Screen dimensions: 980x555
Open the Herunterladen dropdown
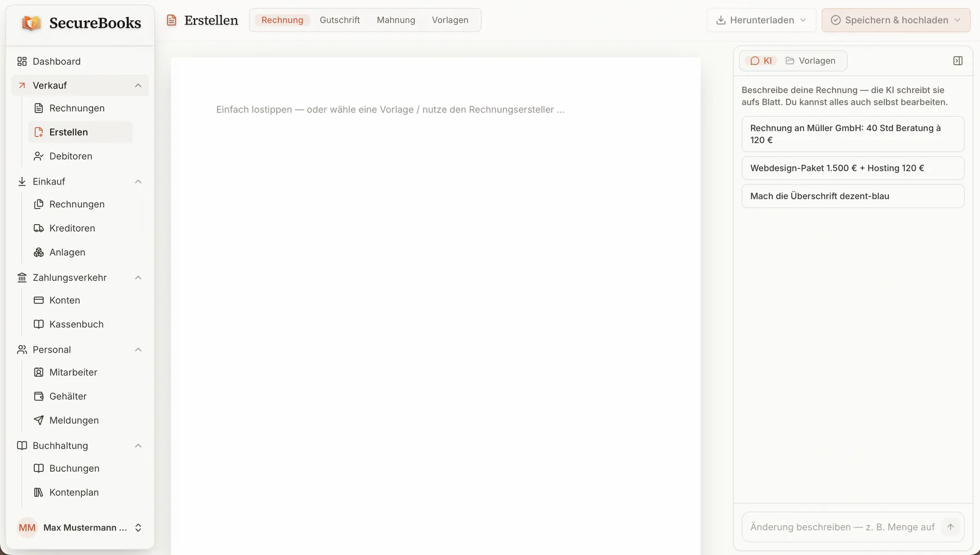[762, 20]
